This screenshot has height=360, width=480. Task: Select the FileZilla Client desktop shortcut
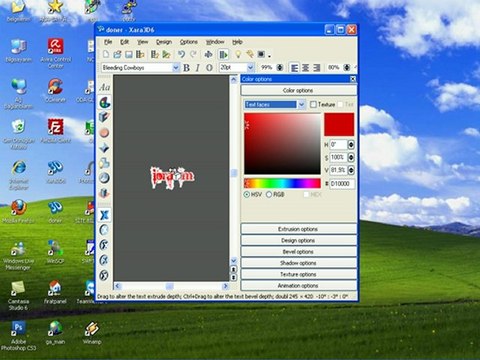pyautogui.click(x=55, y=131)
